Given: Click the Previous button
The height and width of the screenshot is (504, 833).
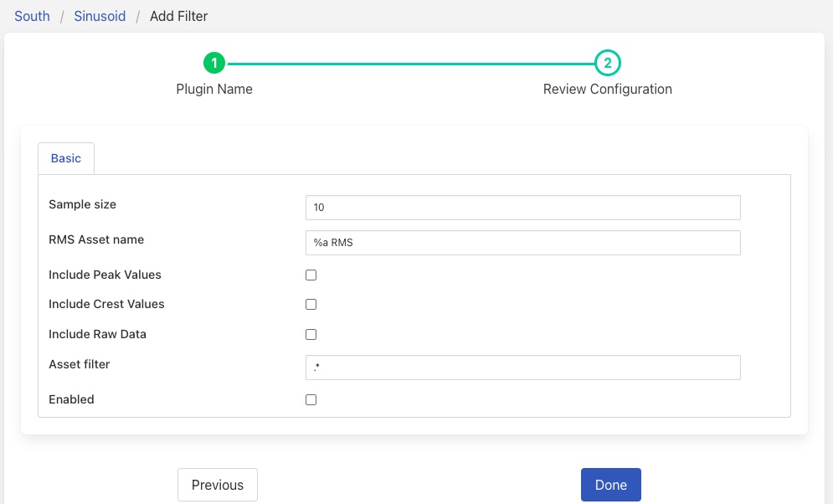Looking at the screenshot, I should tap(217, 485).
